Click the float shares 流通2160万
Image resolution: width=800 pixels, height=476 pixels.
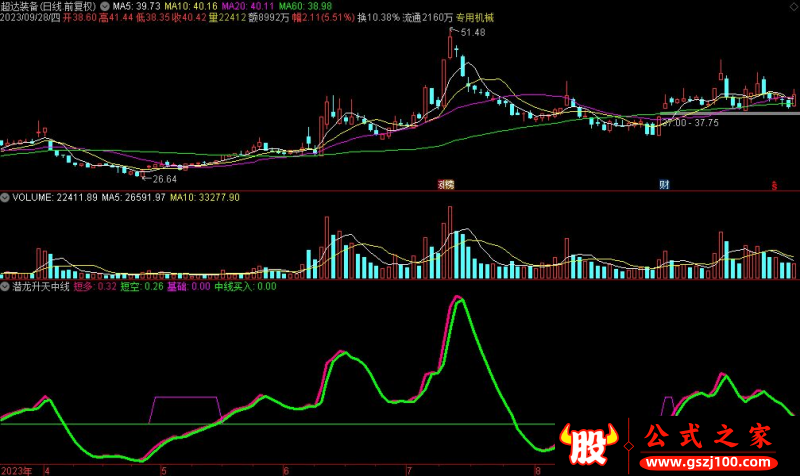click(428, 18)
